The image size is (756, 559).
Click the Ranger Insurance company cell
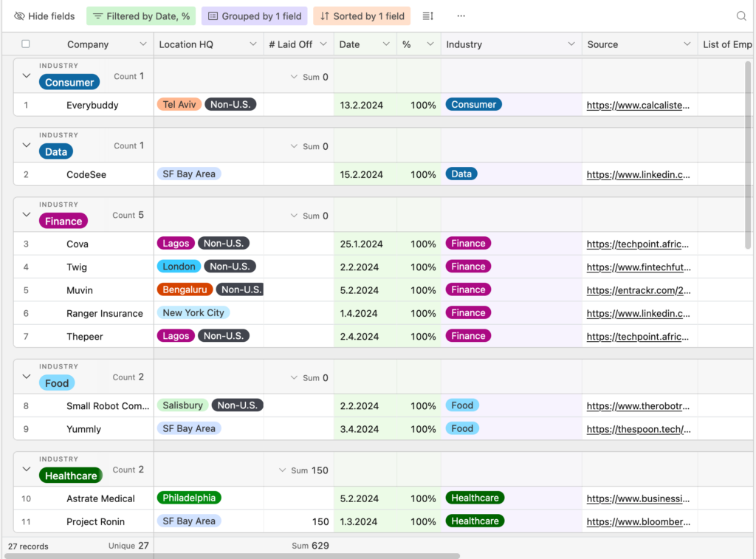[x=104, y=313]
